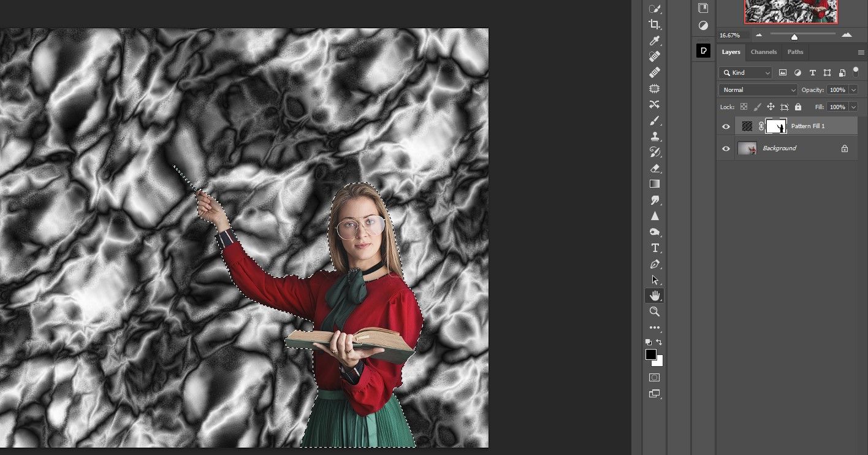This screenshot has width=868, height=455.
Task: Open the Edit Toolbar three-dots menu
Action: [x=655, y=327]
